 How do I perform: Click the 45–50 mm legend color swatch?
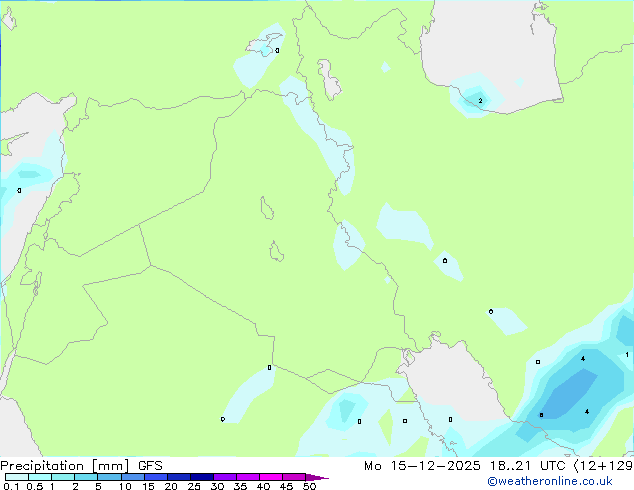[294, 477]
